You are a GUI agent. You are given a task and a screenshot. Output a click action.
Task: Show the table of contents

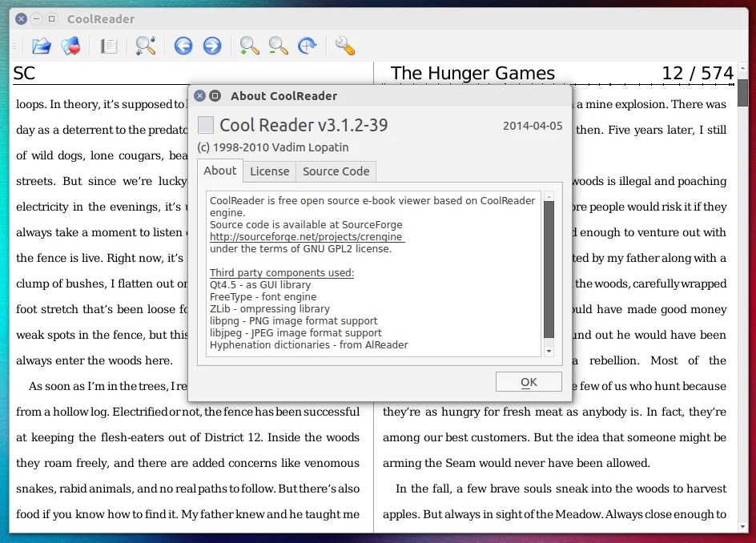tap(109, 46)
